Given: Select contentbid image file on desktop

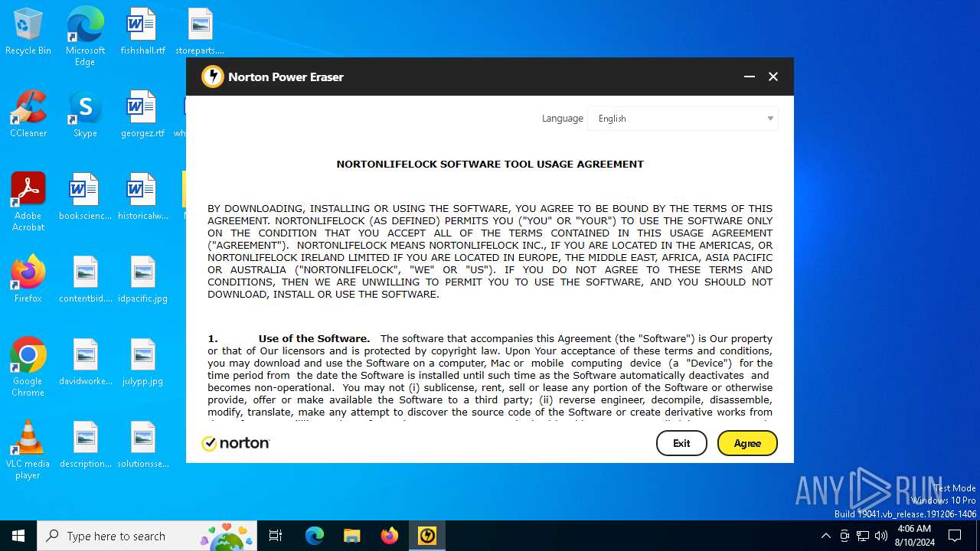Looking at the screenshot, I should click(85, 280).
